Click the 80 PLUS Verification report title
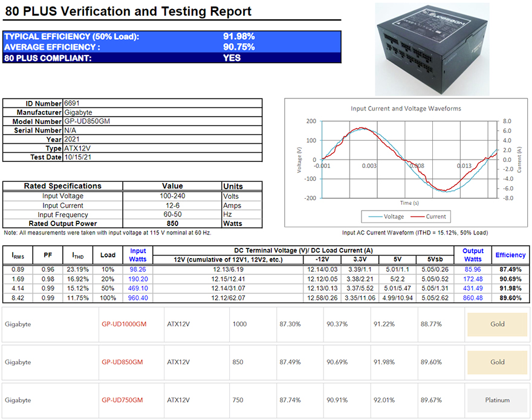The width and height of the screenshot is (532, 420). click(x=128, y=11)
